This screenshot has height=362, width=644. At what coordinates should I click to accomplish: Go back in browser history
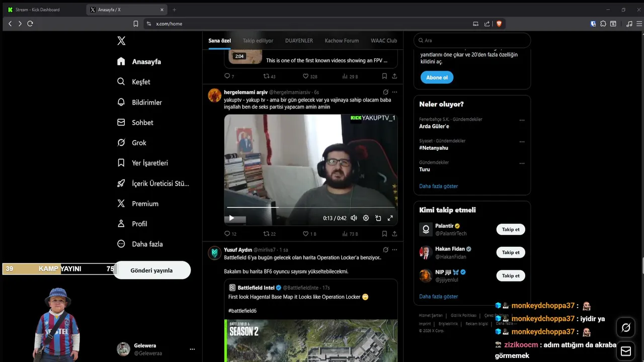pos(10,24)
